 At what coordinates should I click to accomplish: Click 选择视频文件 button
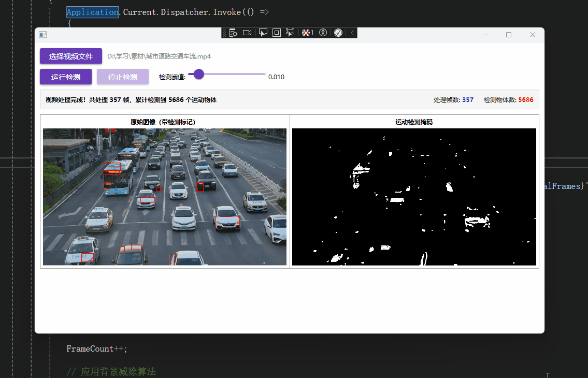pos(71,56)
